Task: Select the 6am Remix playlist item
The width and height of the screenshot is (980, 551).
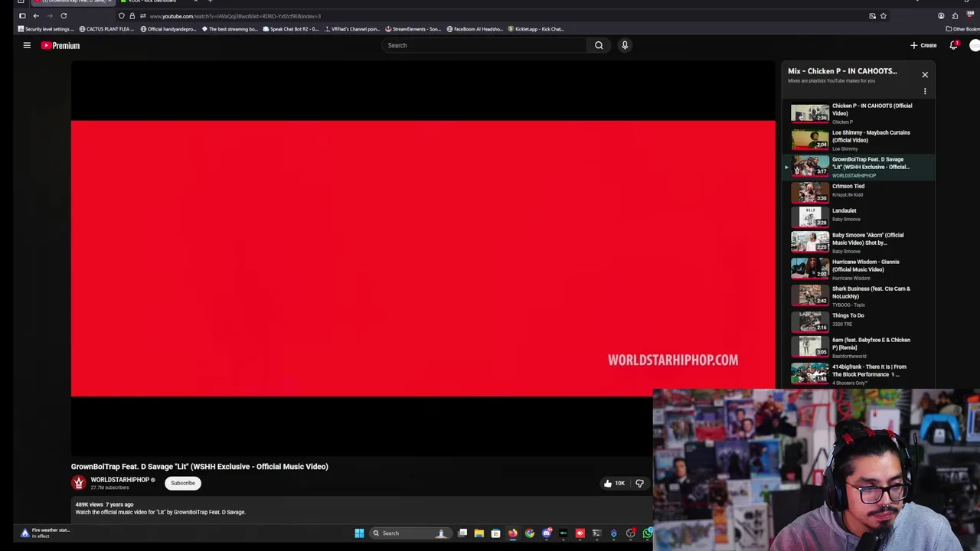Action: (857, 347)
